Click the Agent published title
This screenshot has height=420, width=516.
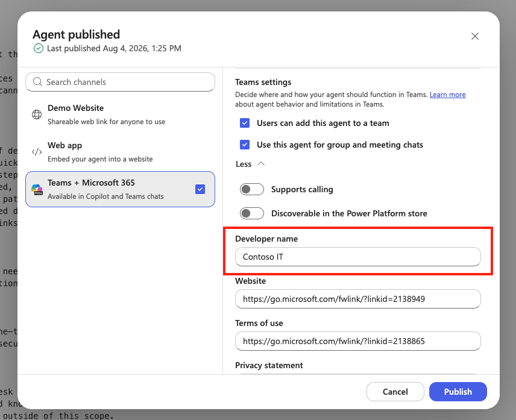point(77,34)
